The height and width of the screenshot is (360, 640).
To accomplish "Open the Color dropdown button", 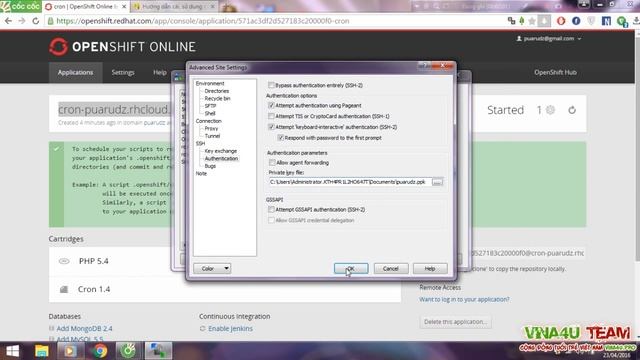I will (212, 269).
